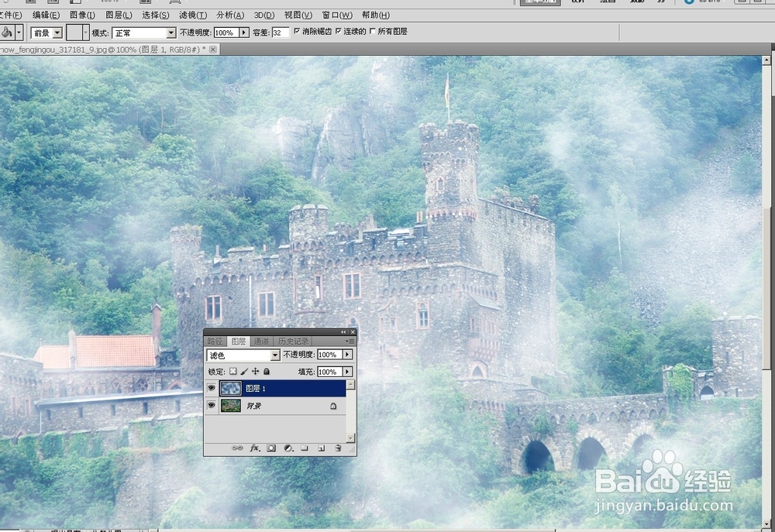Click the 填充 fill 100% field
Screen dimensions: 775x532
pos(329,372)
